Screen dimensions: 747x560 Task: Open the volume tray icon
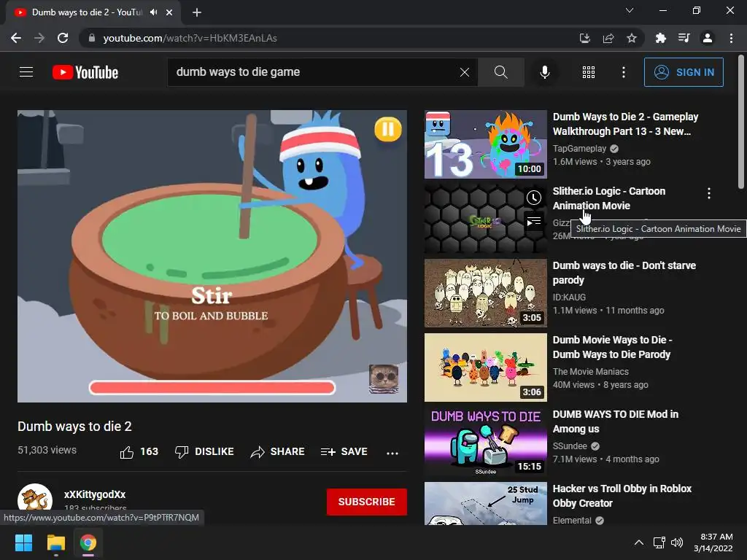coord(676,542)
